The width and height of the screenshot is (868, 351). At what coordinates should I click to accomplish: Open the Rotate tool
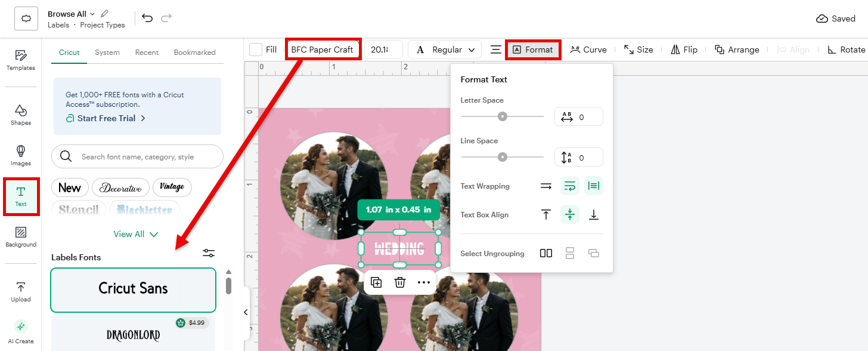point(846,50)
